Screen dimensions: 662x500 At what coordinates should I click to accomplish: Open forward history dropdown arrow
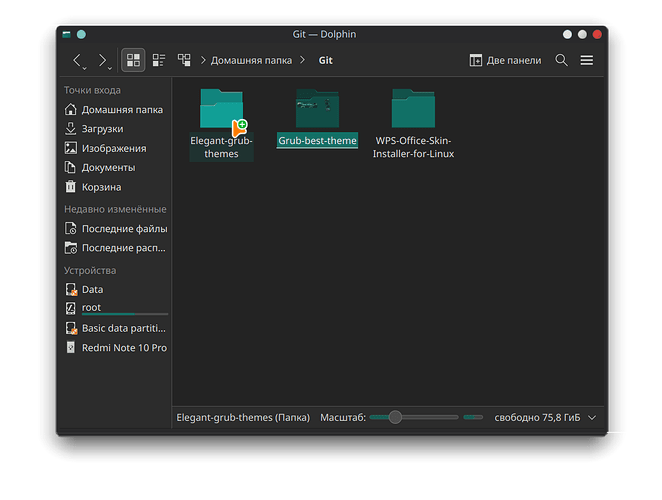click(110, 68)
